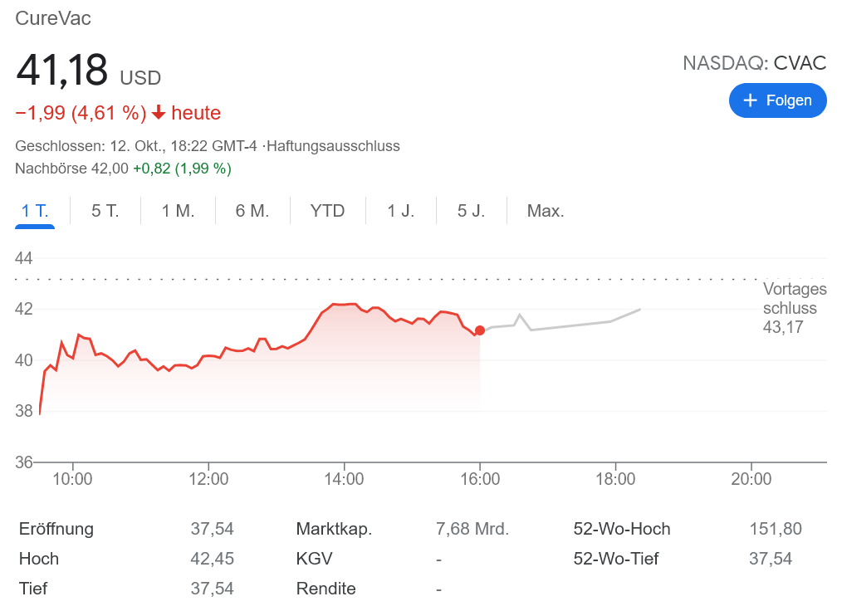View the 5 J. chart range
The width and height of the screenshot is (842, 616).
pos(471,211)
